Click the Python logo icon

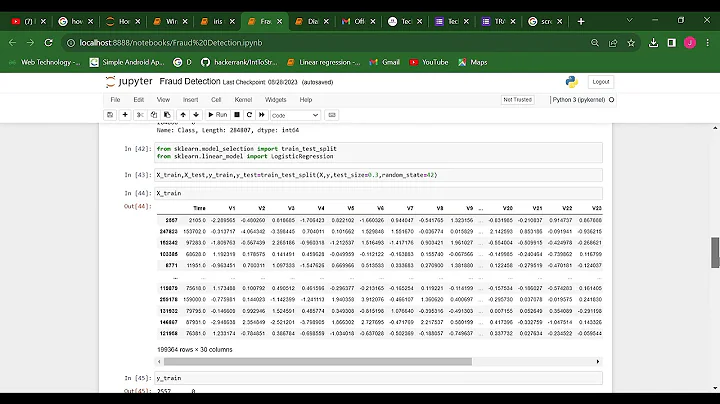pyautogui.click(x=572, y=82)
